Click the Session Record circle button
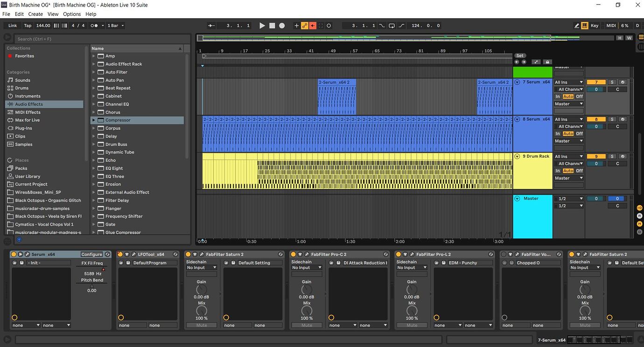The width and height of the screenshot is (644, 347). pos(329,26)
